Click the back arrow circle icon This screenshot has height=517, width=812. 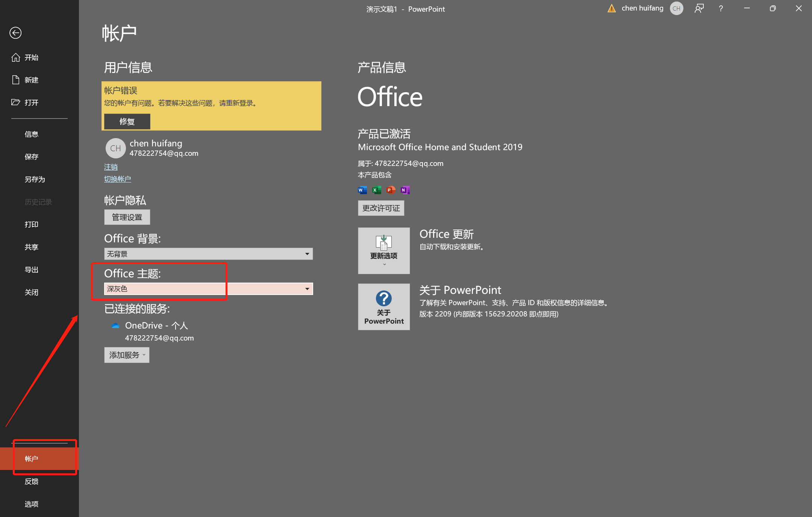point(15,33)
